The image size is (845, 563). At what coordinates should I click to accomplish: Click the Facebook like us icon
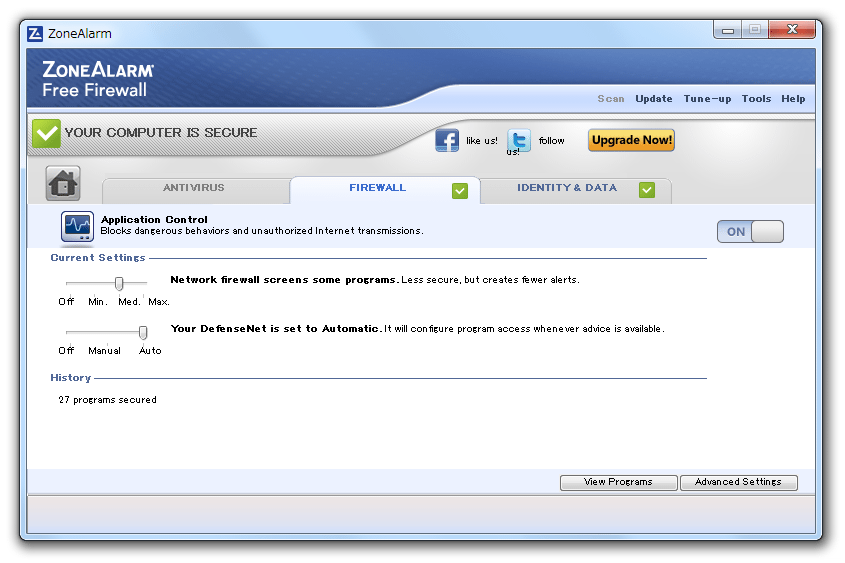coord(447,141)
